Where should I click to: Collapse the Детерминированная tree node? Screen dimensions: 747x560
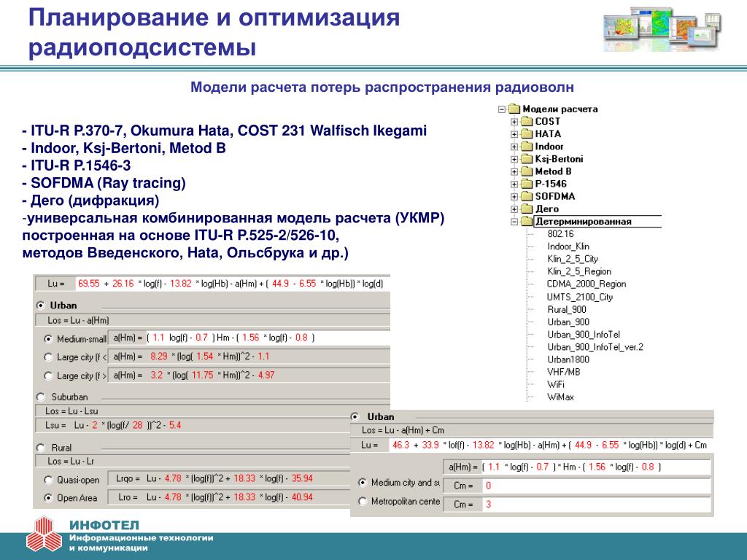pyautogui.click(x=514, y=222)
